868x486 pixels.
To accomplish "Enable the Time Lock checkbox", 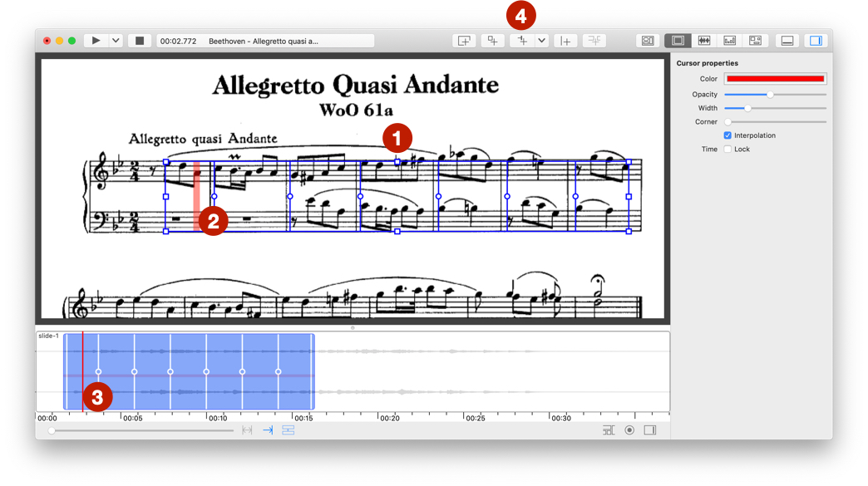I will tap(727, 150).
